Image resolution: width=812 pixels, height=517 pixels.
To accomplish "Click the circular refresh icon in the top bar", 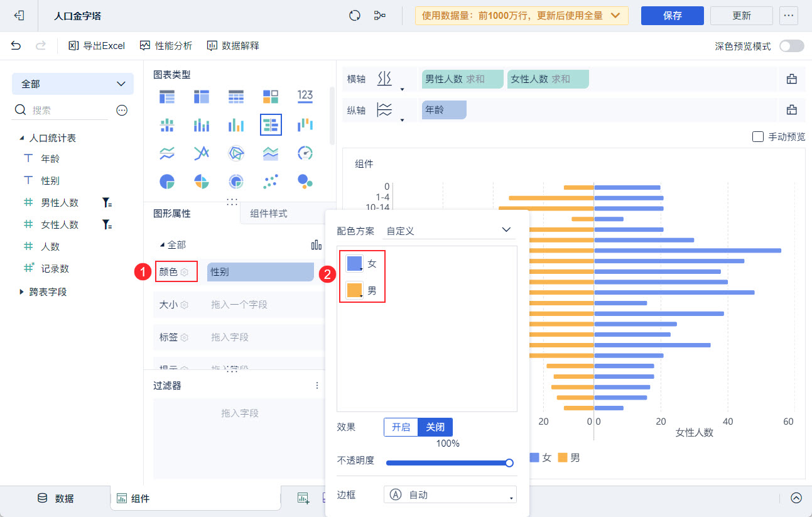I will point(355,15).
